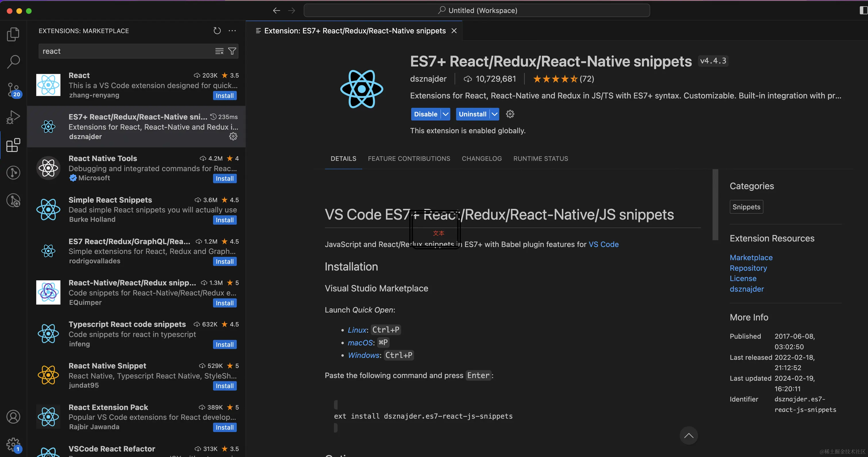Click the Manage gear in extension header
This screenshot has height=457, width=868.
[510, 114]
